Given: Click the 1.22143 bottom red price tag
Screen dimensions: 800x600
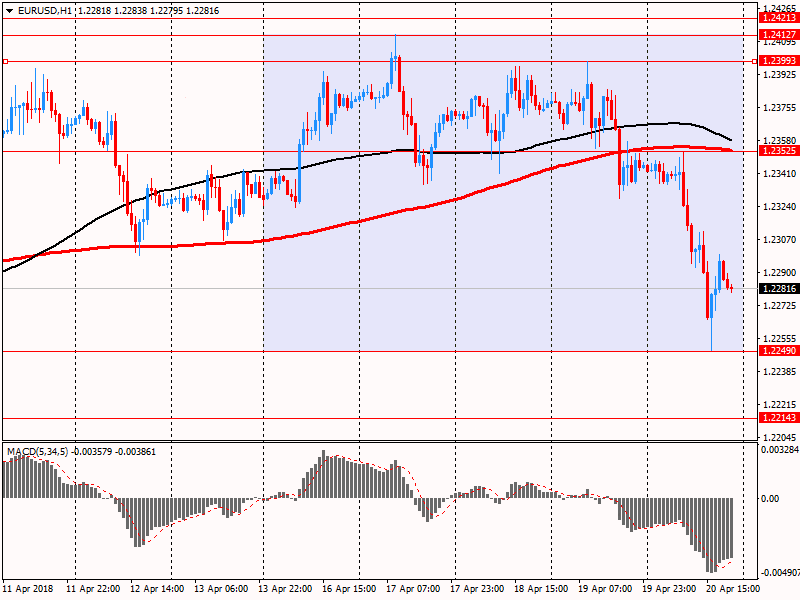Looking at the screenshot, I should [778, 418].
